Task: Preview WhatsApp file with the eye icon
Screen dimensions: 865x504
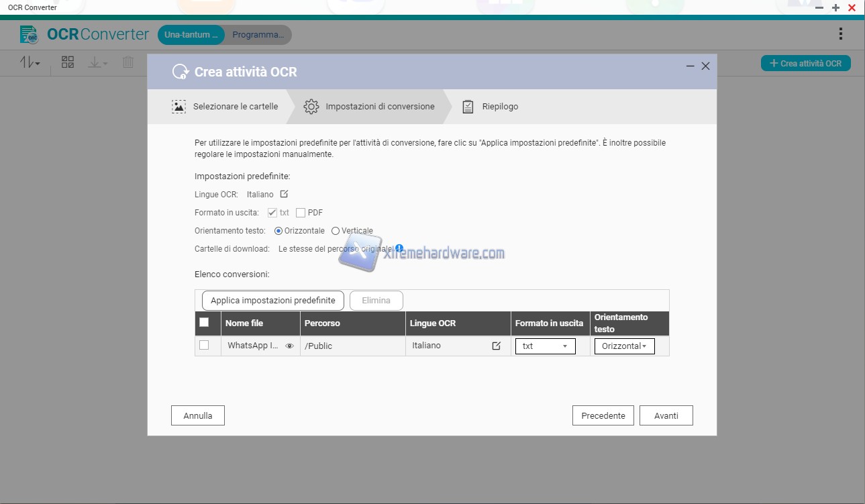Action: pyautogui.click(x=289, y=346)
